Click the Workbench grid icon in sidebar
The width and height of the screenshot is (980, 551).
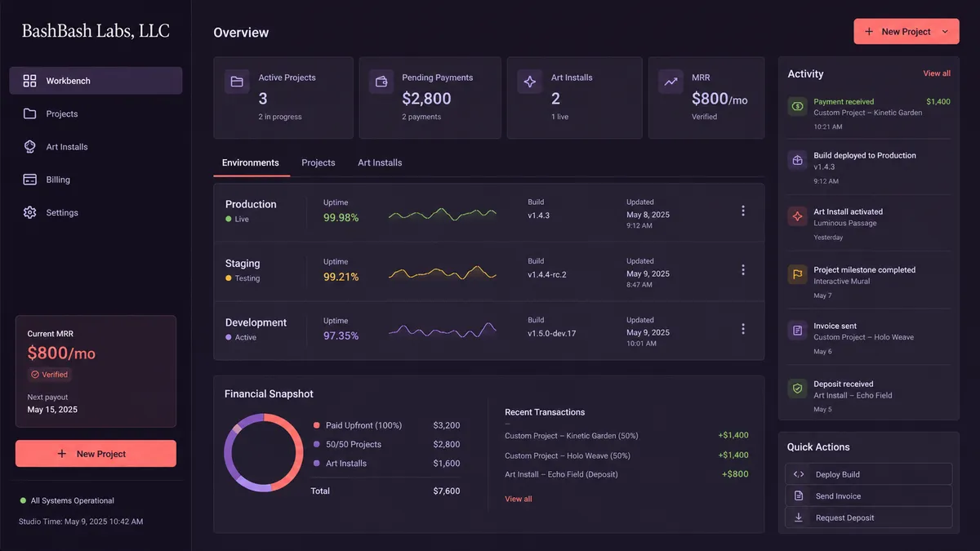(29, 81)
